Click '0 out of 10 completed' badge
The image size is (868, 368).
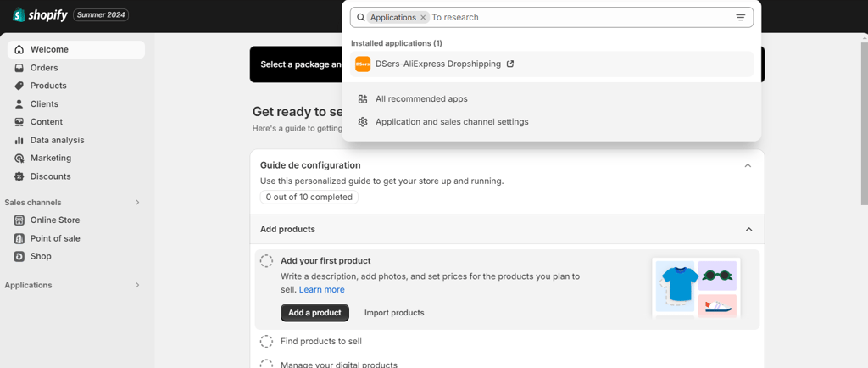(x=309, y=197)
